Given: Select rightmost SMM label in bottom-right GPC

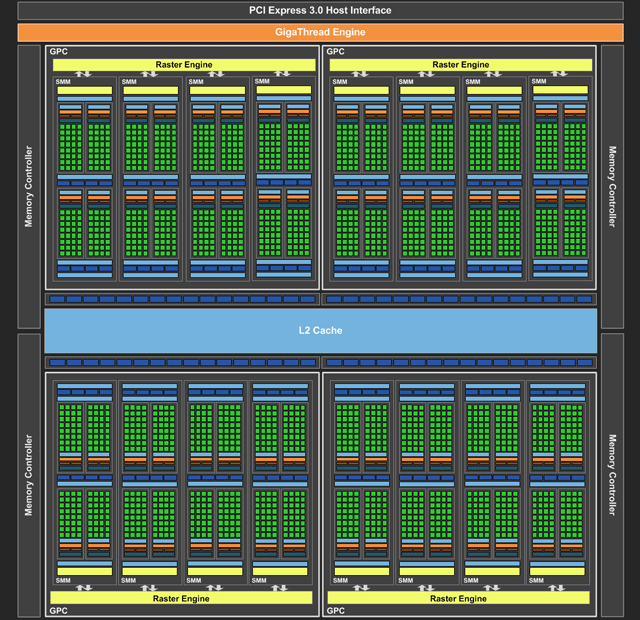Looking at the screenshot, I should click(x=536, y=580).
